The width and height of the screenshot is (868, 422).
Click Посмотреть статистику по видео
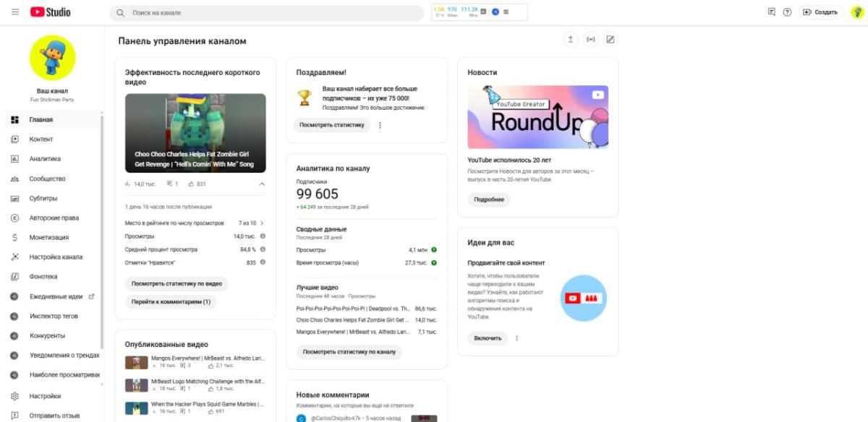coord(177,283)
